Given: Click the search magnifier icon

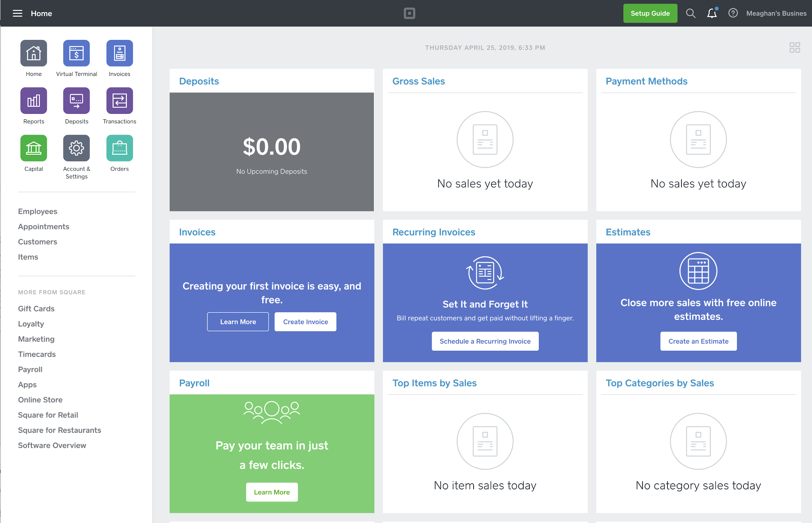Looking at the screenshot, I should (x=691, y=13).
